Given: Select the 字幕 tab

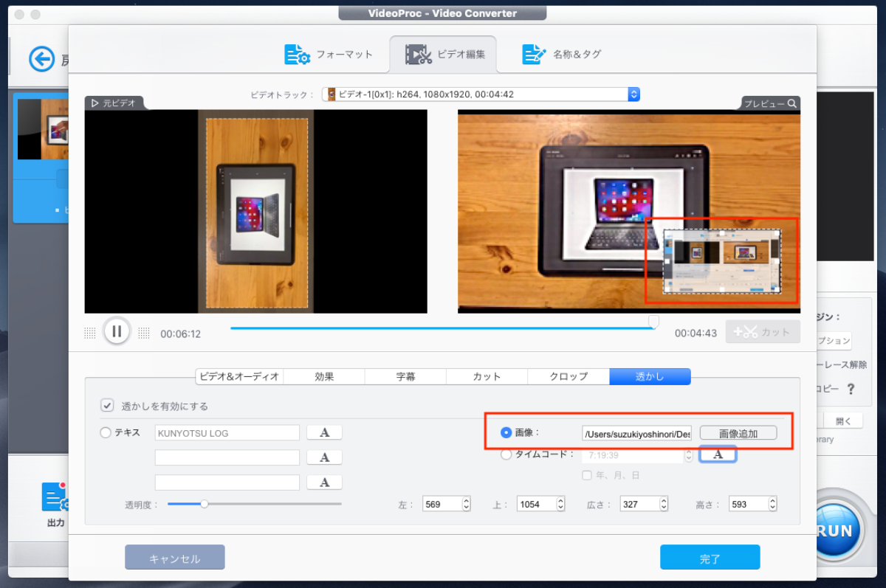Looking at the screenshot, I should (405, 376).
